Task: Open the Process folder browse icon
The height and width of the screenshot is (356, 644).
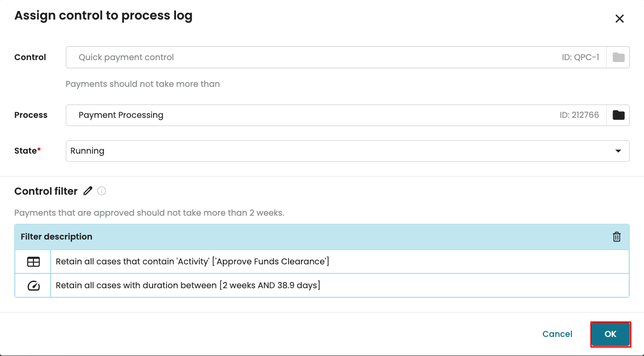Action: pyautogui.click(x=618, y=115)
